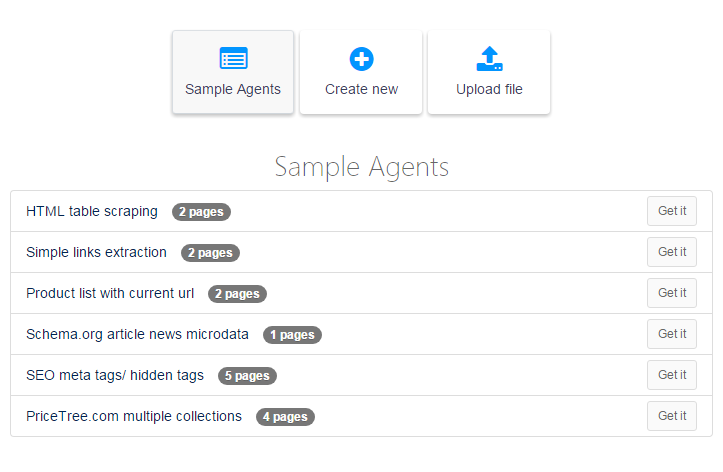This screenshot has height=472, width=723.
Task: Select the HTML table scraping row title
Action: 92,212
